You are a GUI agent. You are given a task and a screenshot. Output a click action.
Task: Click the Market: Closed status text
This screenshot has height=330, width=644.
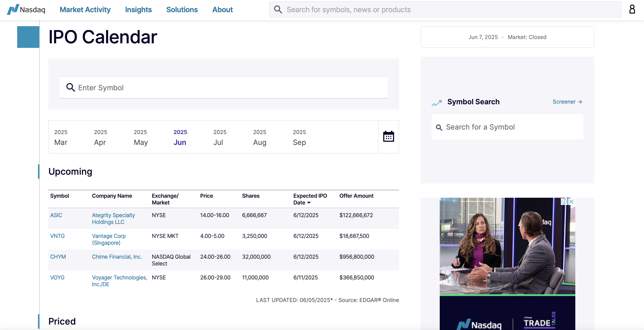pos(527,37)
